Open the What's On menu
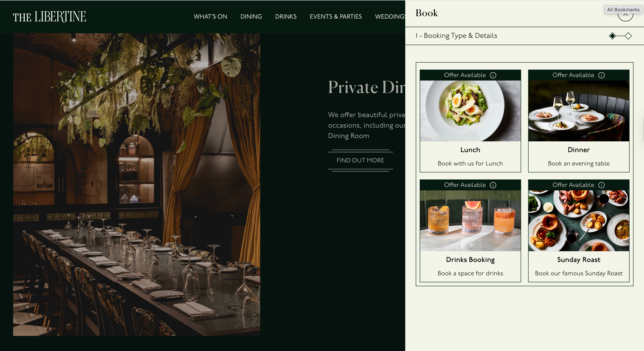 tap(210, 16)
